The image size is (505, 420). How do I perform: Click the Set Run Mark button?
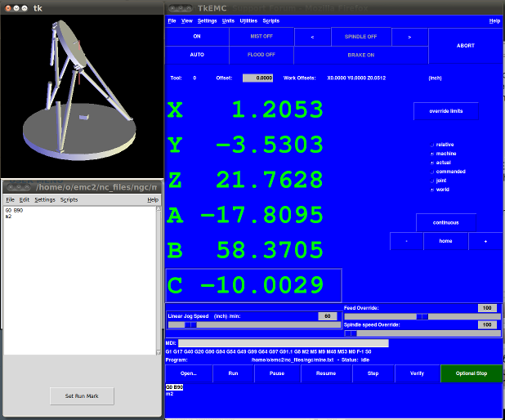(82, 395)
